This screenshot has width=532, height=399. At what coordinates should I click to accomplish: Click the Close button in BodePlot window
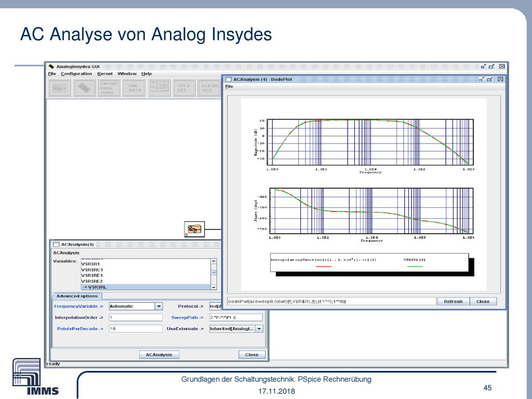coord(483,301)
